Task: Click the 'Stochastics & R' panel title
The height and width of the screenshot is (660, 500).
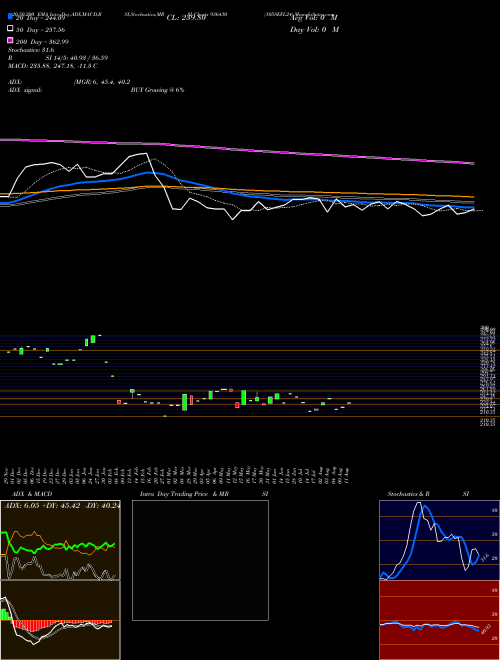Action: click(x=409, y=494)
